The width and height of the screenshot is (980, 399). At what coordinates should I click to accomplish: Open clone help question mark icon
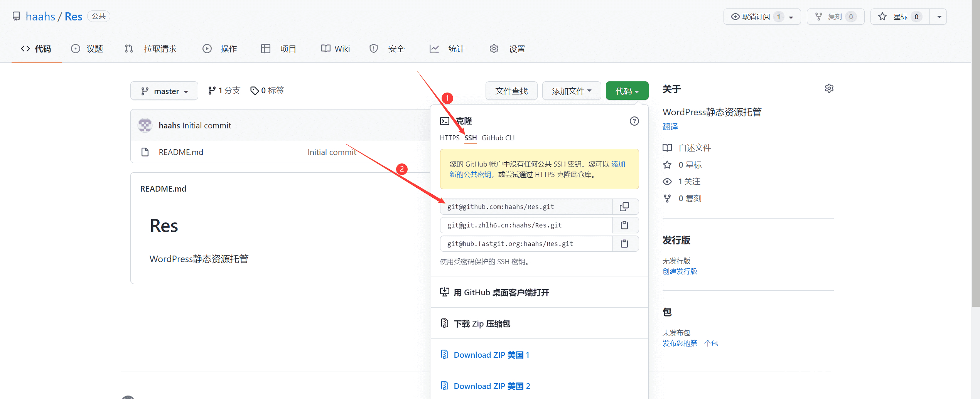tap(634, 121)
